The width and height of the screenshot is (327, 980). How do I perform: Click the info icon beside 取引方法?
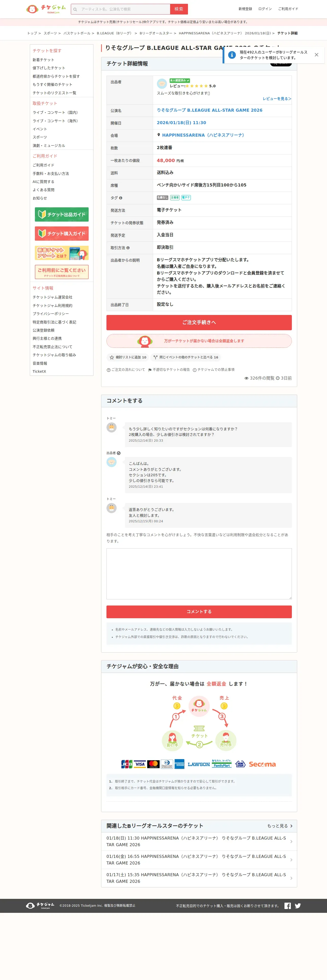point(128,248)
